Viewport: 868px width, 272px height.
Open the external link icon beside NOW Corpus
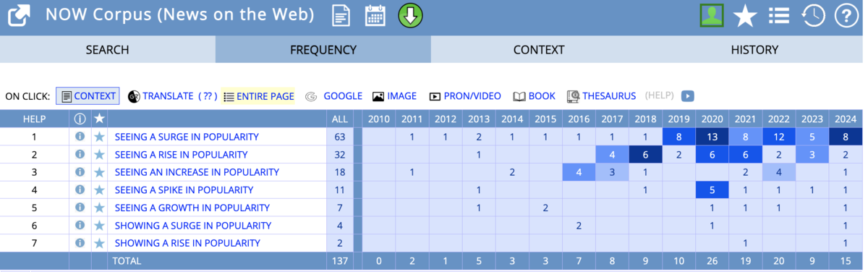click(19, 16)
